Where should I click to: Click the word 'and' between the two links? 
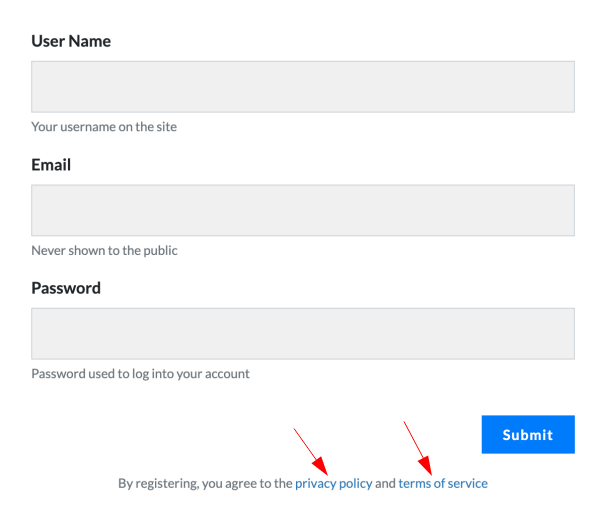[x=385, y=484]
